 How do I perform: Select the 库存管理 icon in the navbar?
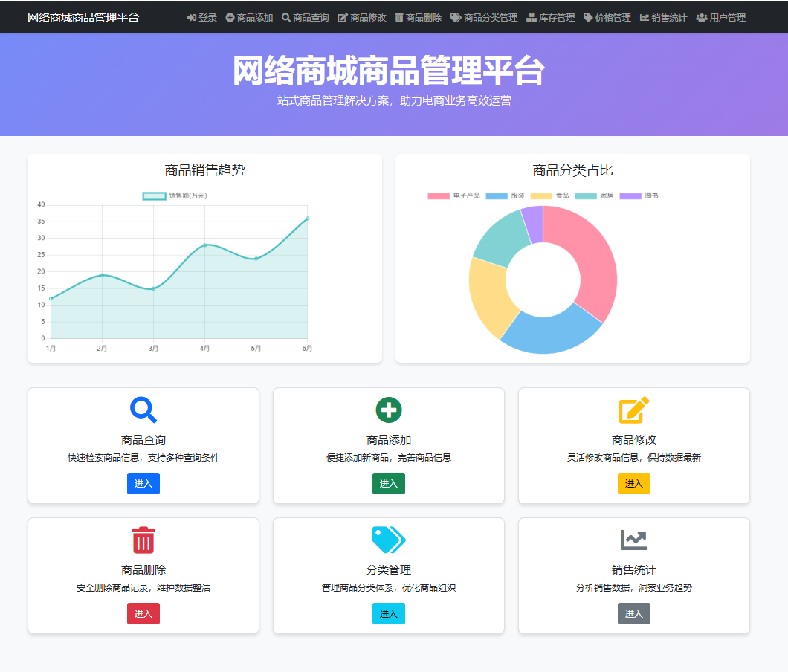tap(531, 17)
